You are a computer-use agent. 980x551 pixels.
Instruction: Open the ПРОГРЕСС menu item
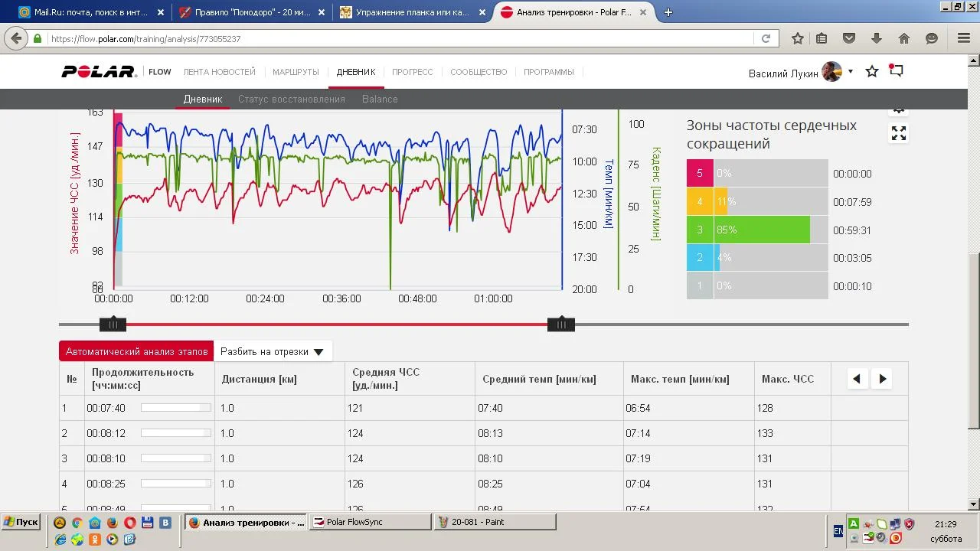click(412, 72)
